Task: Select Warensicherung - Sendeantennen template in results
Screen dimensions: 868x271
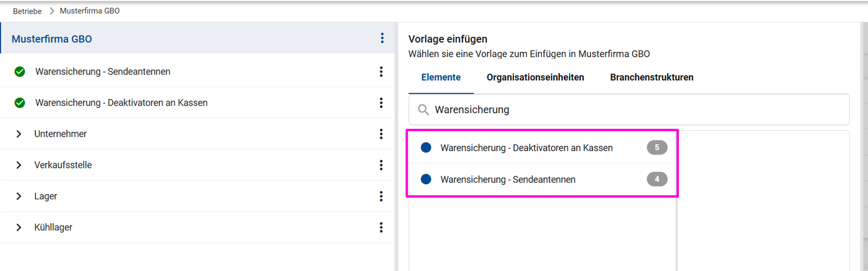Action: (507, 180)
